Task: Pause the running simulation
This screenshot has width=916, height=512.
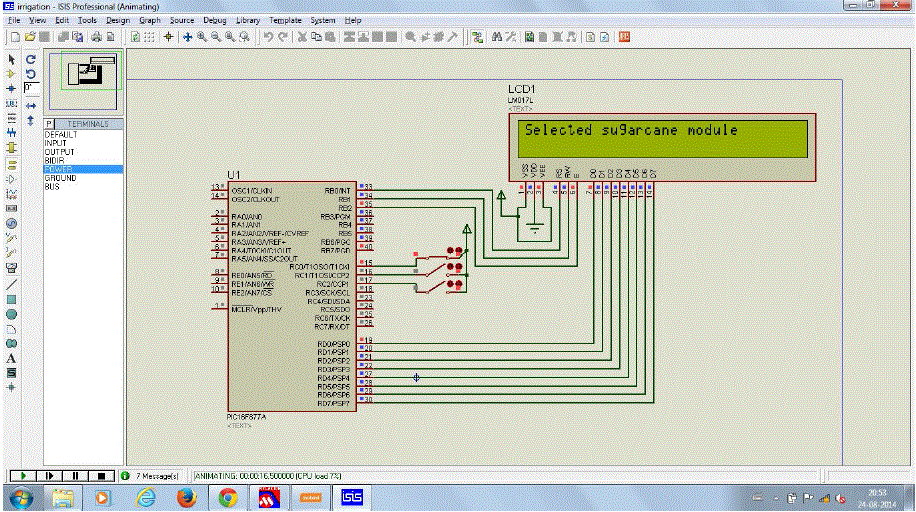Action: [76, 476]
